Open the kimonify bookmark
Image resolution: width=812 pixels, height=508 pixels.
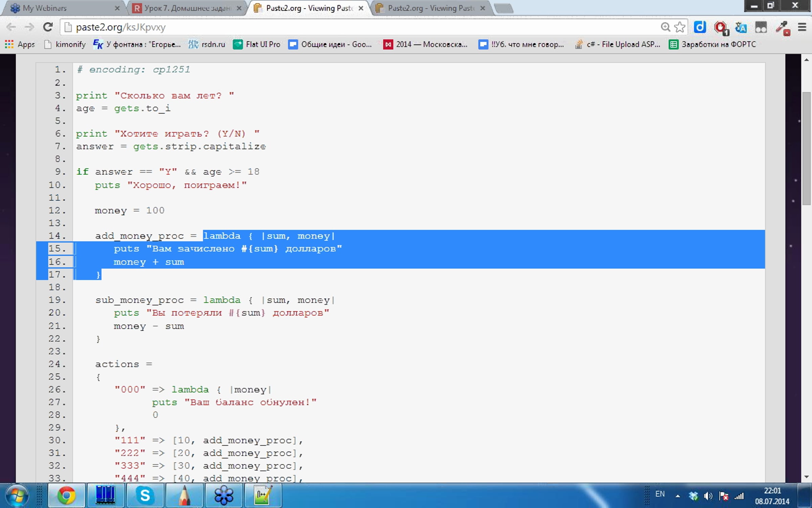65,44
